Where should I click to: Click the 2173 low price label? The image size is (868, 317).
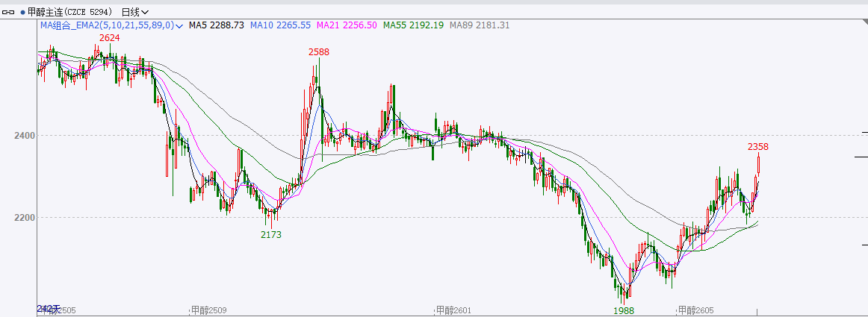270,234
